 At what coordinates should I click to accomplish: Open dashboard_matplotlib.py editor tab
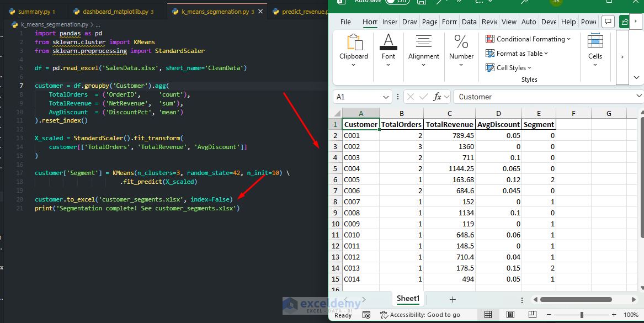(115, 12)
